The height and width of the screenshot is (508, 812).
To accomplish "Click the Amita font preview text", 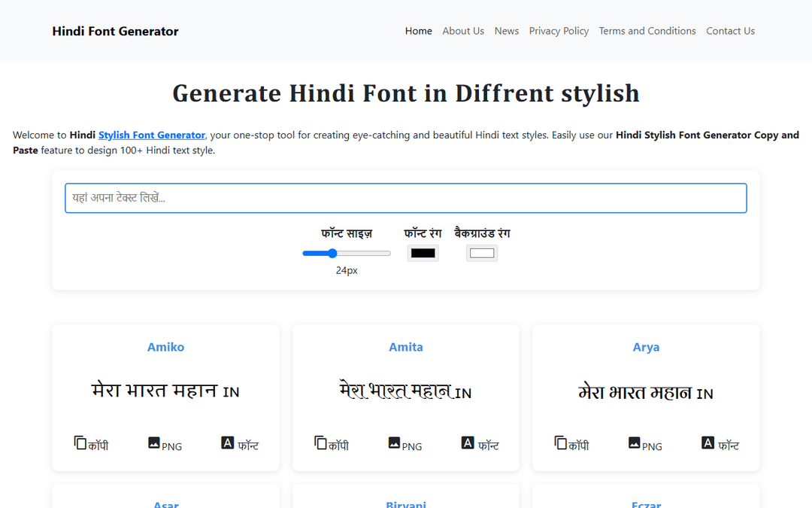I will click(x=406, y=391).
